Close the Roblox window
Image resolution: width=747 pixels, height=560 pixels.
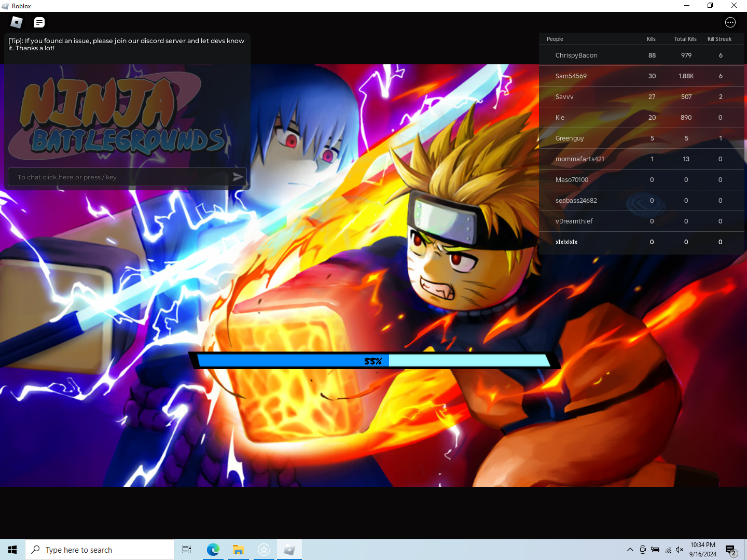click(x=734, y=6)
